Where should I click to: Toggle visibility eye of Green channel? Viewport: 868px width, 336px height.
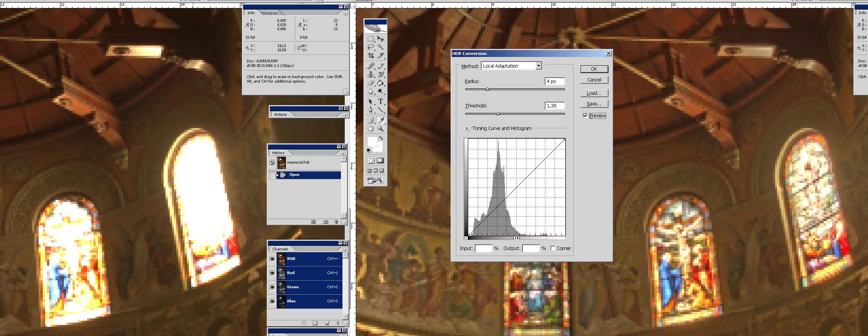coord(272,287)
